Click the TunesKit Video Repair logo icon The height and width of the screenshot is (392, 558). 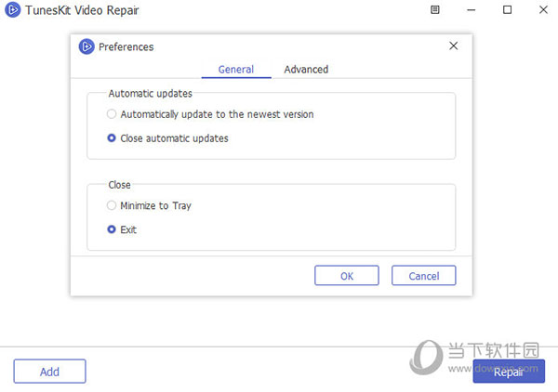click(x=12, y=10)
